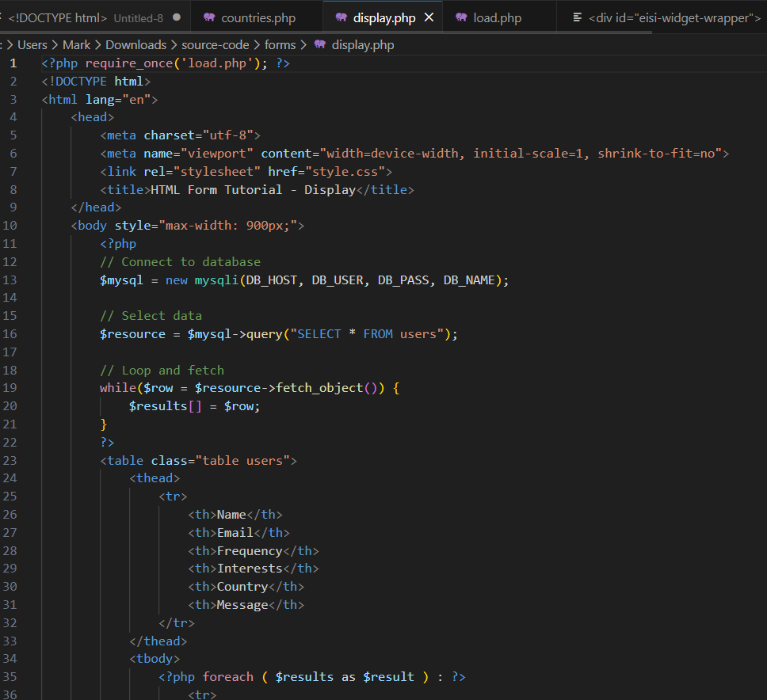Click $results[] on line 20

click(x=165, y=405)
